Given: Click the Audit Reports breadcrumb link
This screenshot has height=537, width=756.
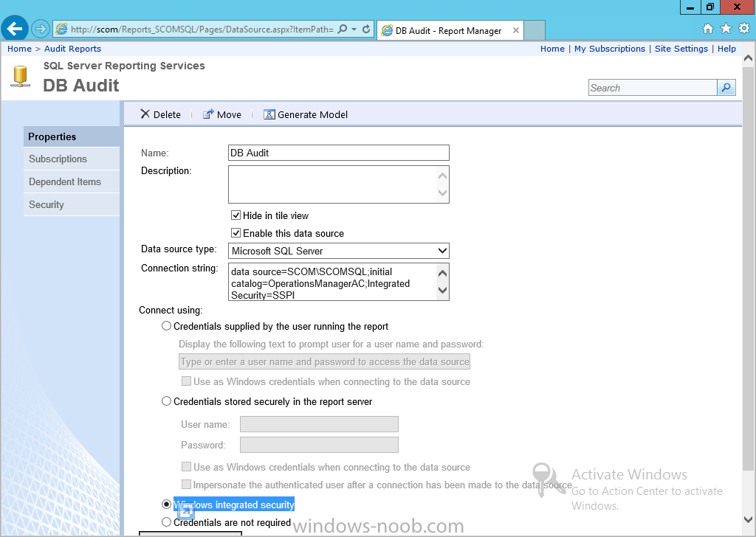Looking at the screenshot, I should click(x=73, y=49).
